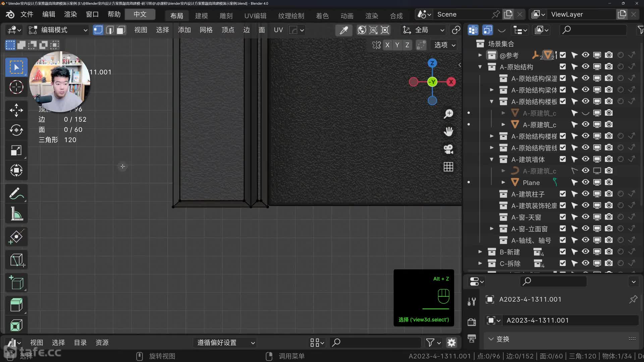Switch to the UV编辑 workspace tab
This screenshot has width=644, height=362.
tap(255, 16)
